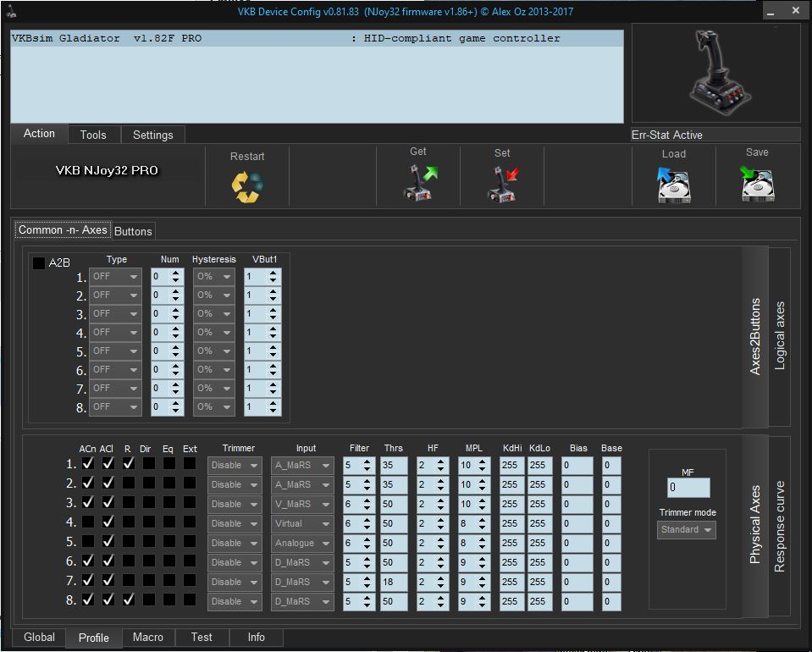Viewport: 812px width, 652px height.
Task: Uncheck ACn for physical axis 1
Action: point(88,463)
